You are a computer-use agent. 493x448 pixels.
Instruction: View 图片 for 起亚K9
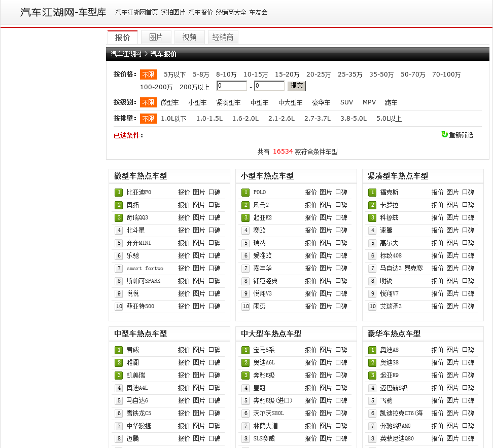point(452,375)
